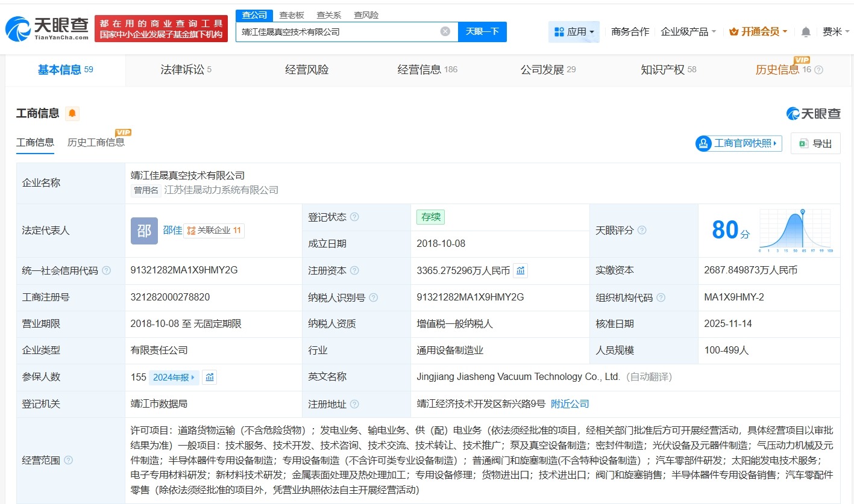The width and height of the screenshot is (854, 504).
Task: Click the notification bell in the top bar
Action: (806, 31)
